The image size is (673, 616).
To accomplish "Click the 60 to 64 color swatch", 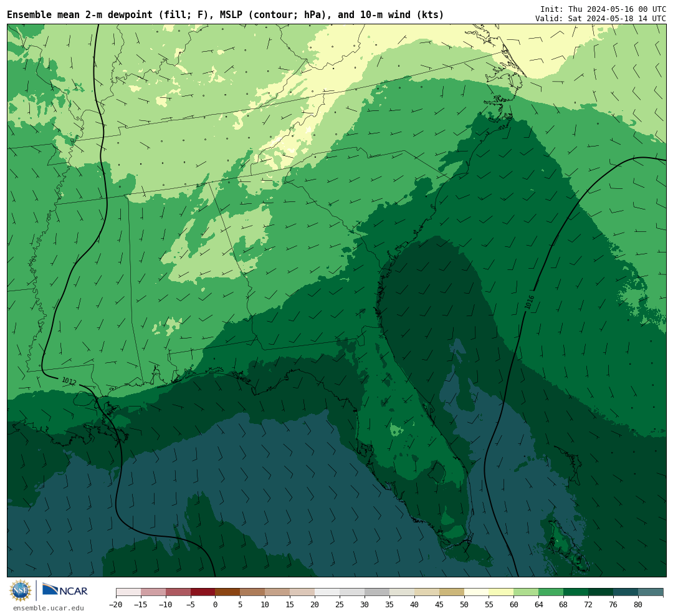I will 527,592.
